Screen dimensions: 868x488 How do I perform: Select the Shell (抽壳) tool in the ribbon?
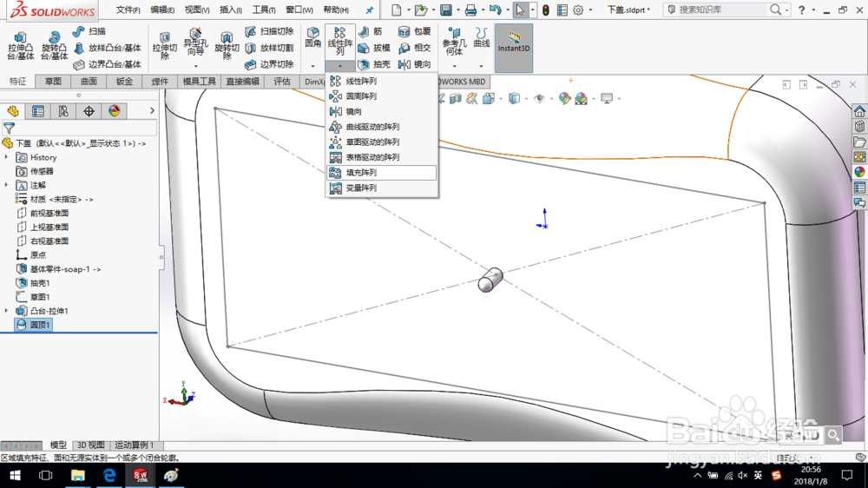coord(373,64)
